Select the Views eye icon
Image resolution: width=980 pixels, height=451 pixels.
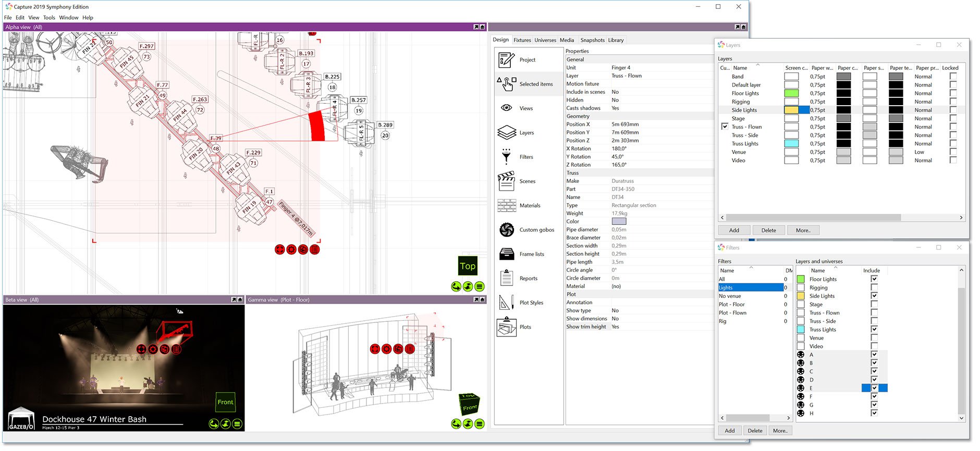[x=506, y=108]
